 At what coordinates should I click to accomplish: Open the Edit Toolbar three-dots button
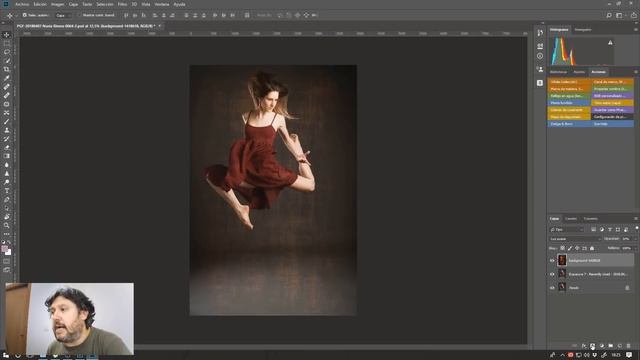7,234
